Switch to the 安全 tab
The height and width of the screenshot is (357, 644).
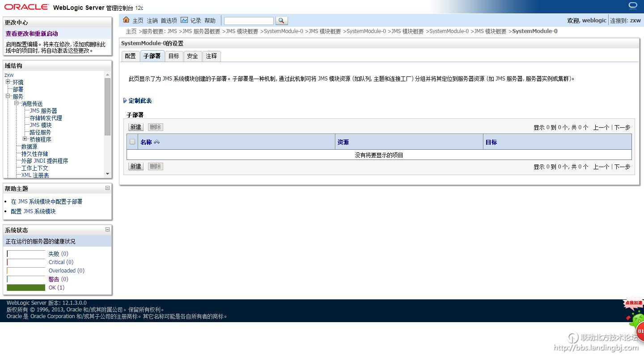[x=192, y=56]
